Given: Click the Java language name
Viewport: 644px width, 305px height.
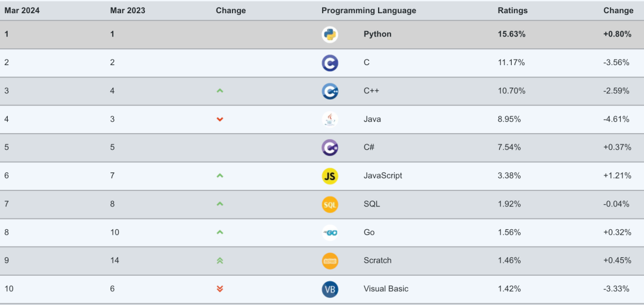Looking at the screenshot, I should [372, 119].
